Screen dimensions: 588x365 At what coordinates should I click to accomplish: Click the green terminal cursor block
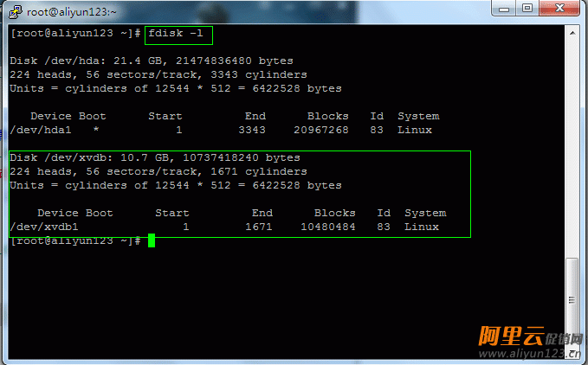pyautogui.click(x=152, y=240)
